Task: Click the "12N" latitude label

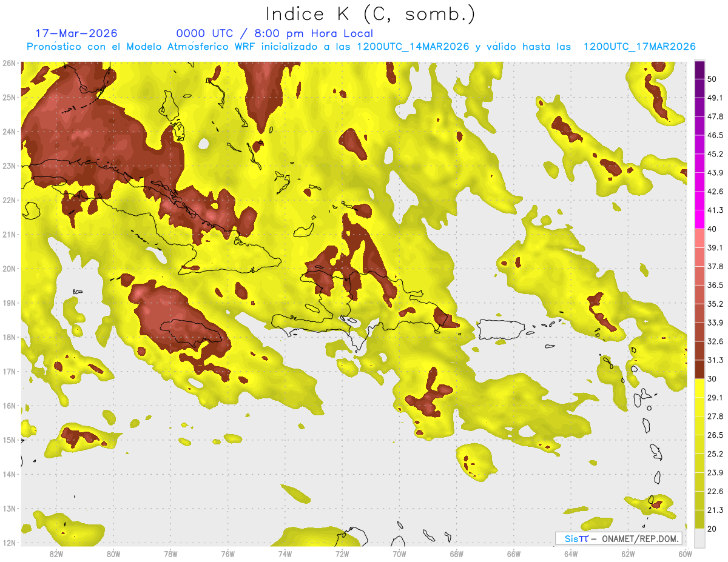Action: [x=9, y=543]
